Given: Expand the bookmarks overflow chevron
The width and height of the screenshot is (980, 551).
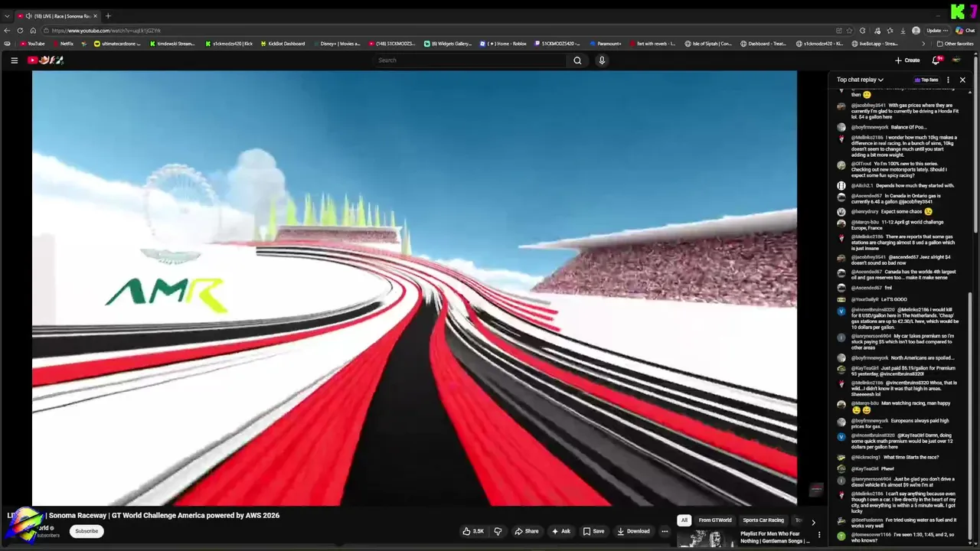Looking at the screenshot, I should (x=923, y=44).
